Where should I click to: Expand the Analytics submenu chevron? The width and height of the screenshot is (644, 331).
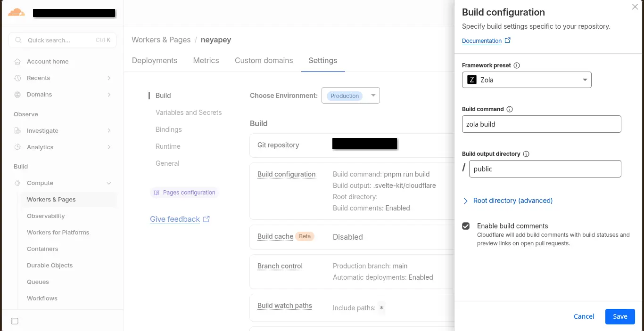point(109,147)
